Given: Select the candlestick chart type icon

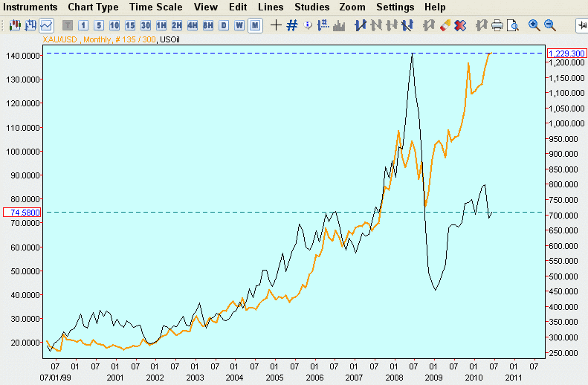Looking at the screenshot, I should pyautogui.click(x=15, y=25).
